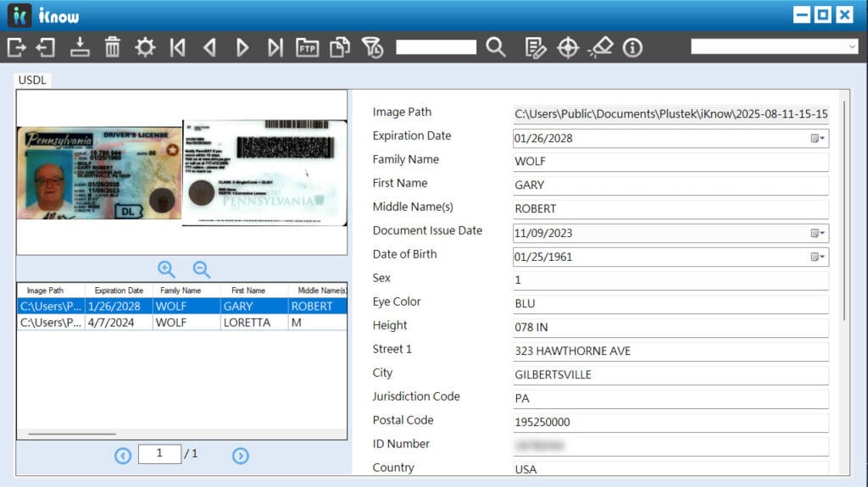Screen dimensions: 868x487
Task: Click the 4/7/2024 expiration cell
Action: [119, 323]
